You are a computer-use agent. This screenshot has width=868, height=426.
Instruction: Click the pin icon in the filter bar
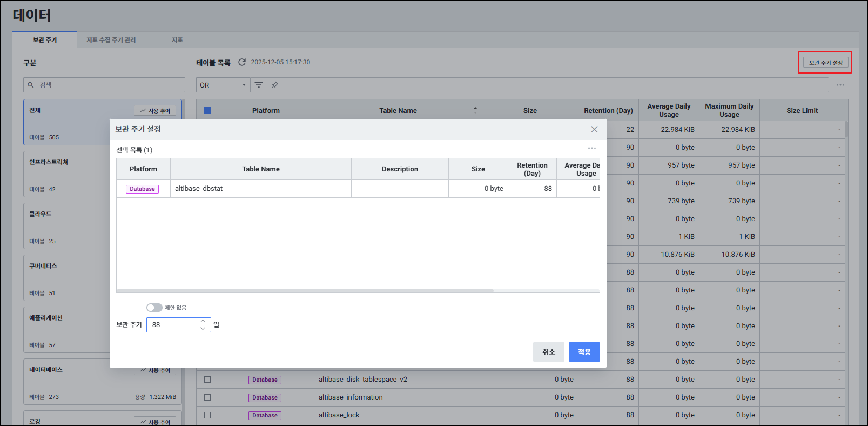(x=275, y=85)
